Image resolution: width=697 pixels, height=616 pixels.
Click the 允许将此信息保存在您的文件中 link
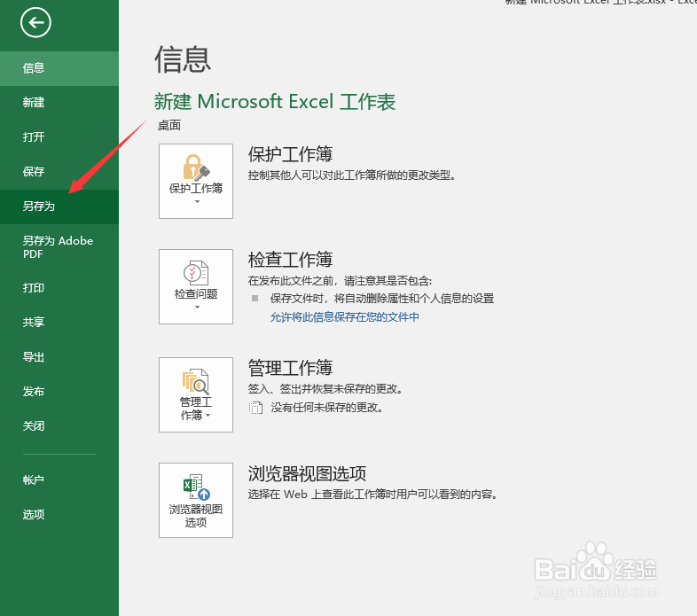(x=344, y=317)
